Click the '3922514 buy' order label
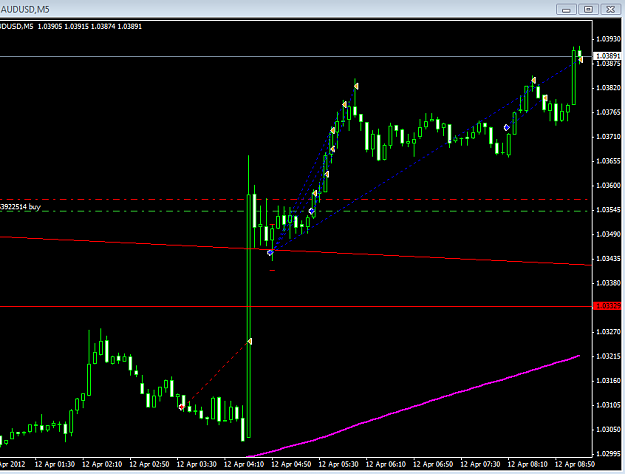Image resolution: width=625 pixels, height=474 pixels. tap(20, 207)
